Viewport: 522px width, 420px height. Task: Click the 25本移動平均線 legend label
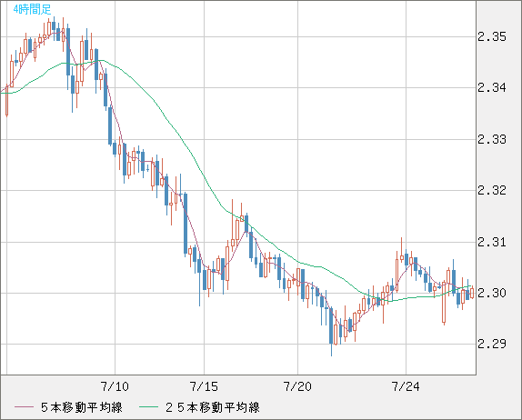point(213,407)
